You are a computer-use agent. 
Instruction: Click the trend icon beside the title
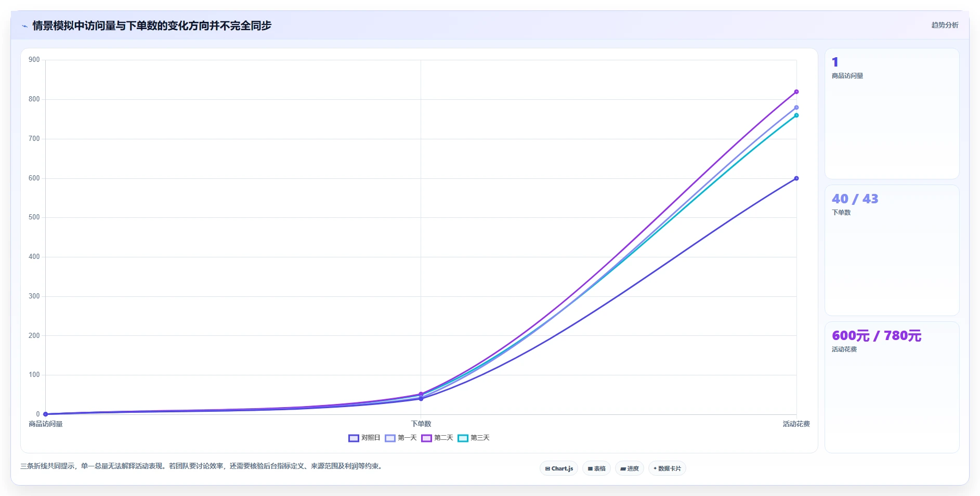(x=24, y=26)
